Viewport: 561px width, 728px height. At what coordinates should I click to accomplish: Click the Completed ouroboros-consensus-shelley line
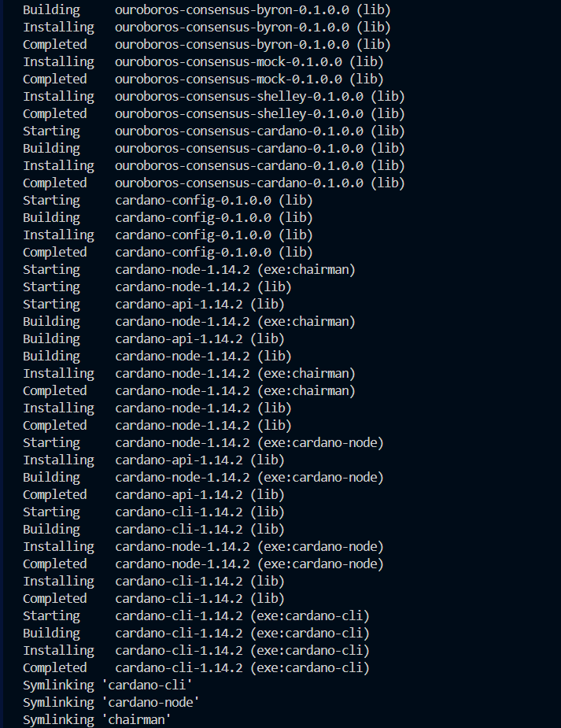(213, 113)
